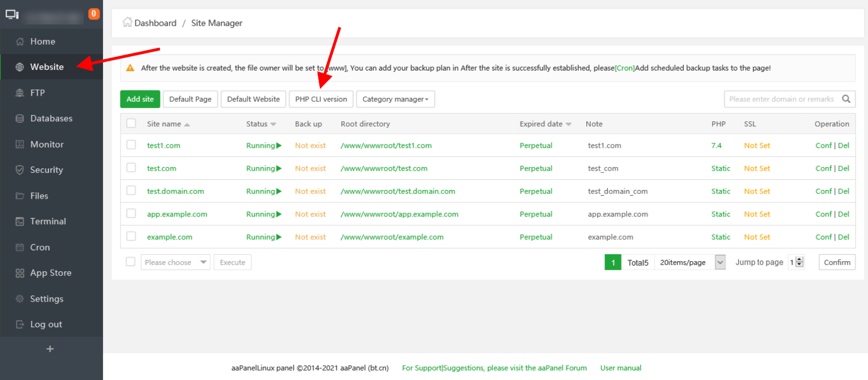Click the search magnifier icon
The image size is (868, 380).
tap(846, 99)
